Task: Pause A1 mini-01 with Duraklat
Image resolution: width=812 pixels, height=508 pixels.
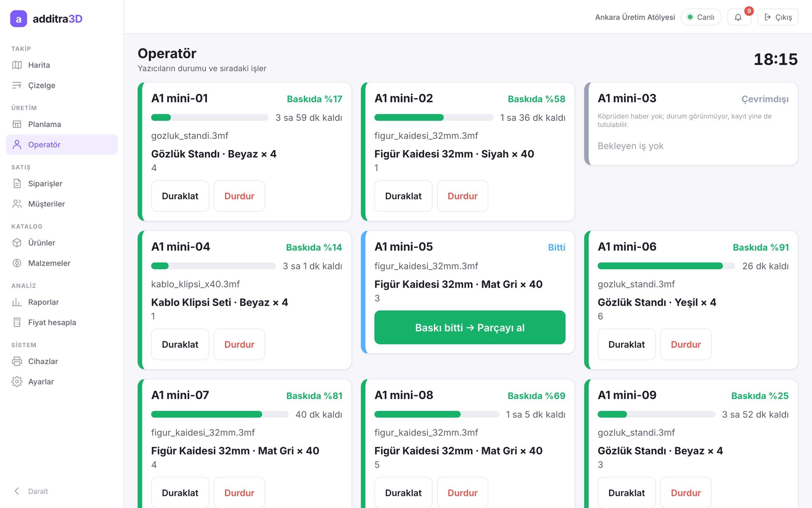Action: coord(180,196)
